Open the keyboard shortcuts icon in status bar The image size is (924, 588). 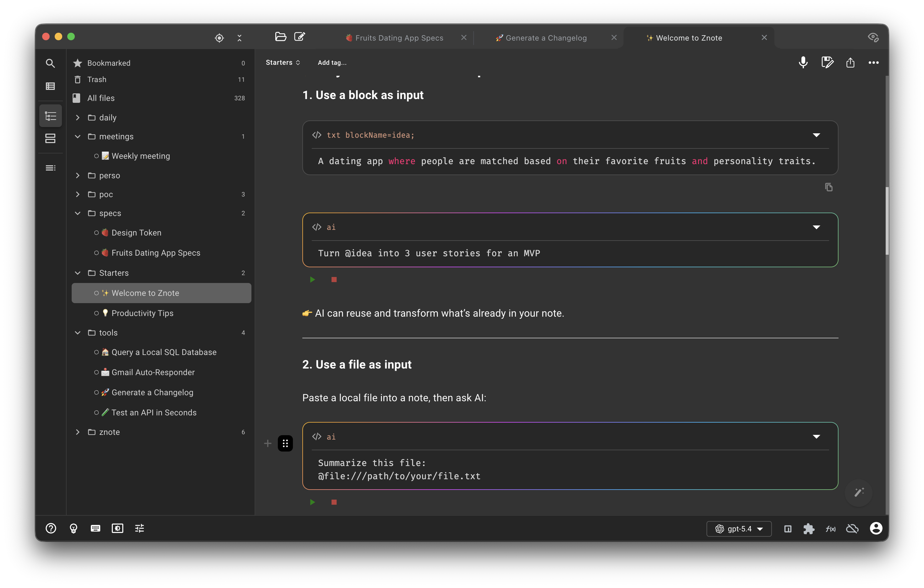pos(95,529)
